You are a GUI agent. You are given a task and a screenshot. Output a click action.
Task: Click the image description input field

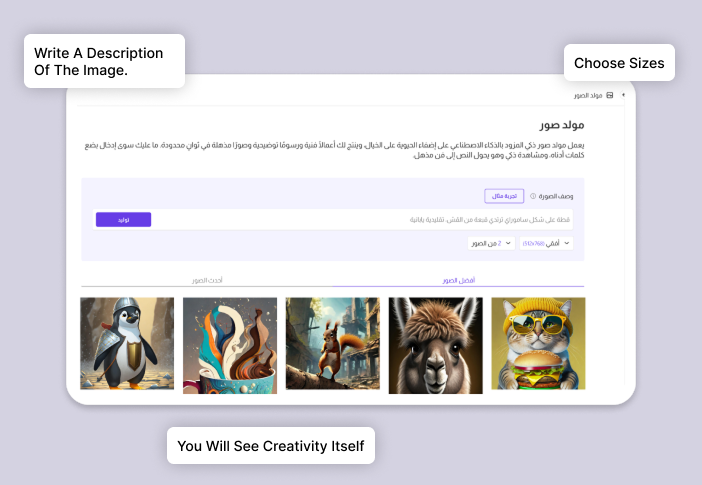click(363, 219)
